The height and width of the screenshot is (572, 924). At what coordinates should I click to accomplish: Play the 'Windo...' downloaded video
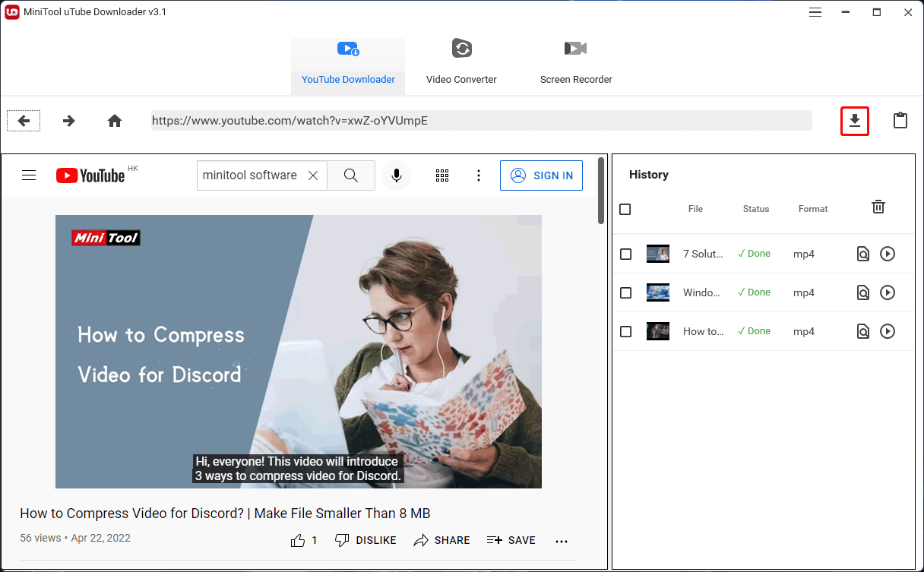click(888, 292)
